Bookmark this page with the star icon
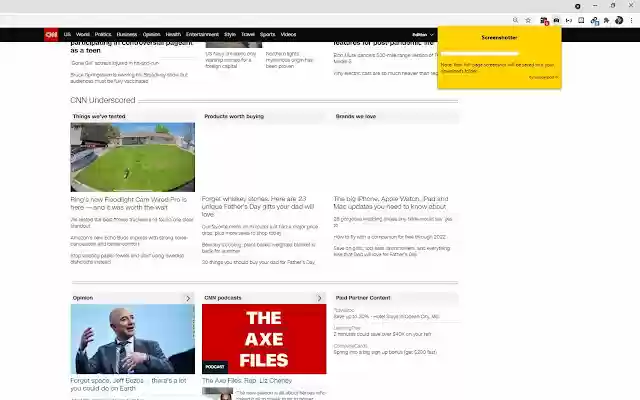 [x=528, y=20]
